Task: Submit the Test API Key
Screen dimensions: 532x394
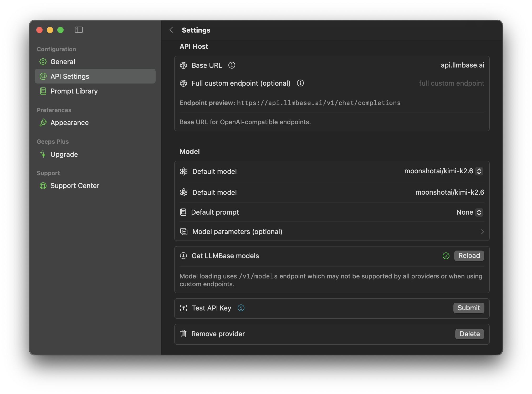Action: (x=469, y=308)
